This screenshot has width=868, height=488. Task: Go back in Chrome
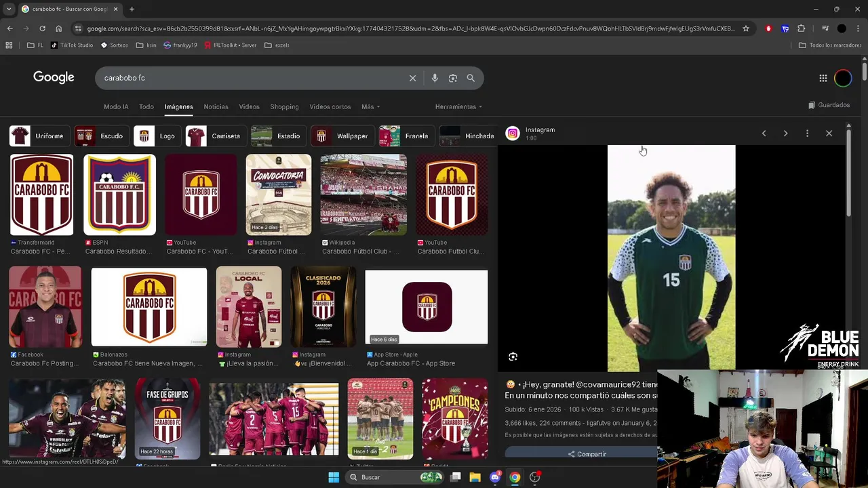[9, 28]
